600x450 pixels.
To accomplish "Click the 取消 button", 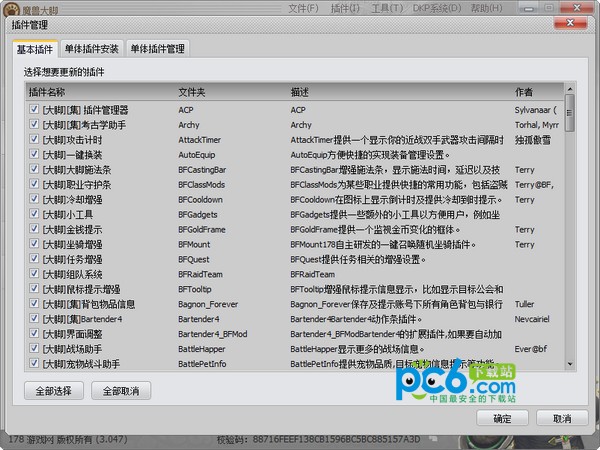I will [x=562, y=418].
